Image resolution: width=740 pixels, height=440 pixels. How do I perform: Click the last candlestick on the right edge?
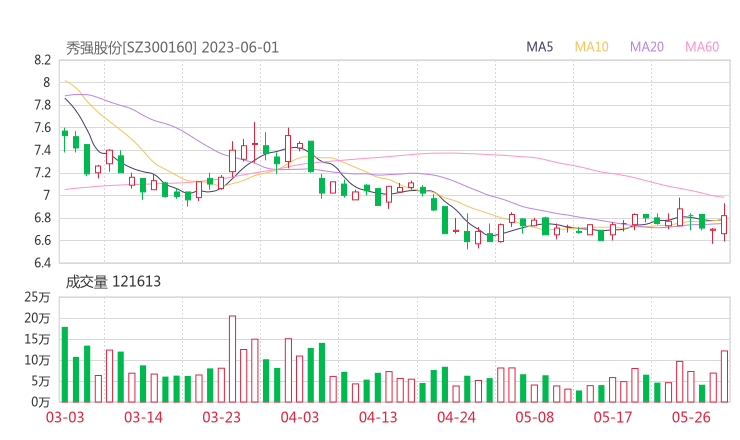[724, 223]
